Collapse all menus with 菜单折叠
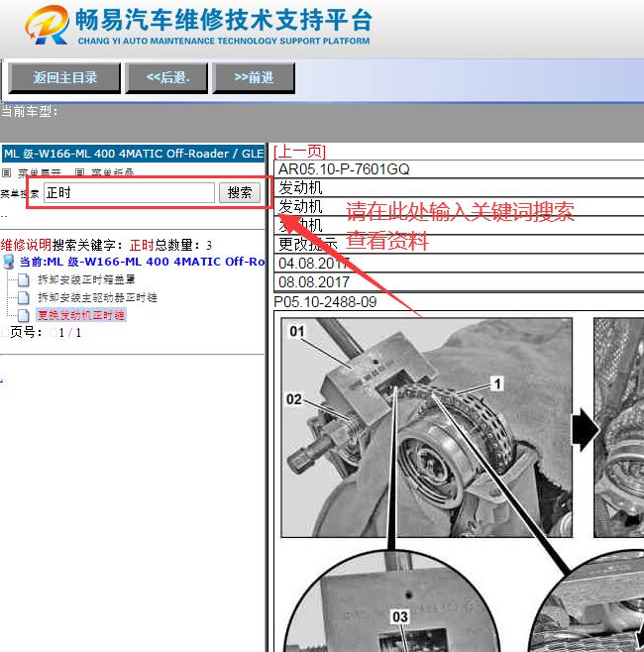The height and width of the screenshot is (652, 644). [x=112, y=172]
